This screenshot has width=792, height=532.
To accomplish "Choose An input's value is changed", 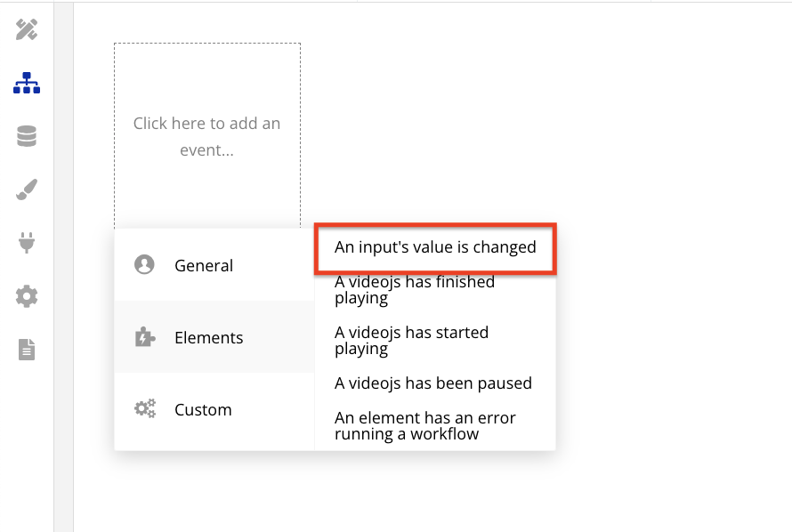I will click(x=435, y=247).
